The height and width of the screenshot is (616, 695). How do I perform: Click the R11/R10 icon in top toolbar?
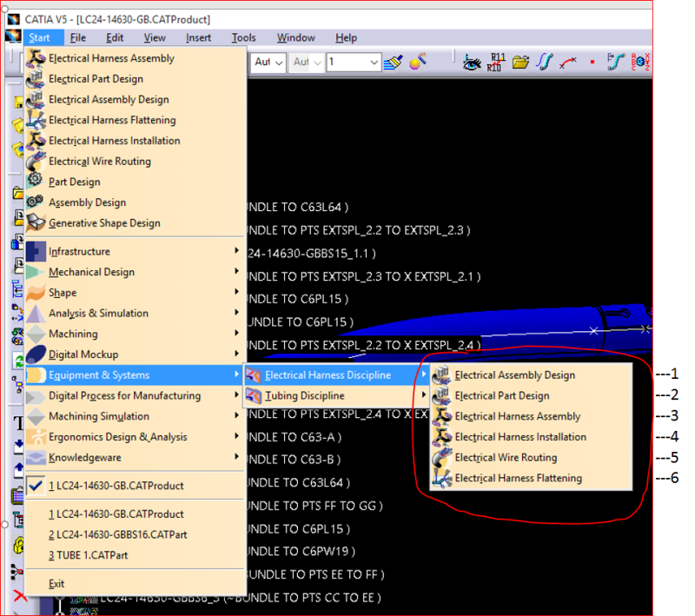click(x=496, y=62)
